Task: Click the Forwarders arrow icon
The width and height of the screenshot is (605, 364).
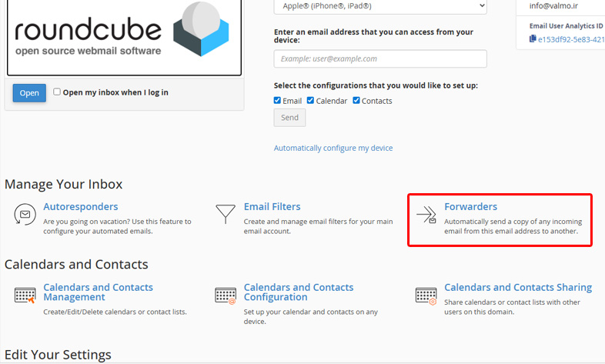Action: 426,215
